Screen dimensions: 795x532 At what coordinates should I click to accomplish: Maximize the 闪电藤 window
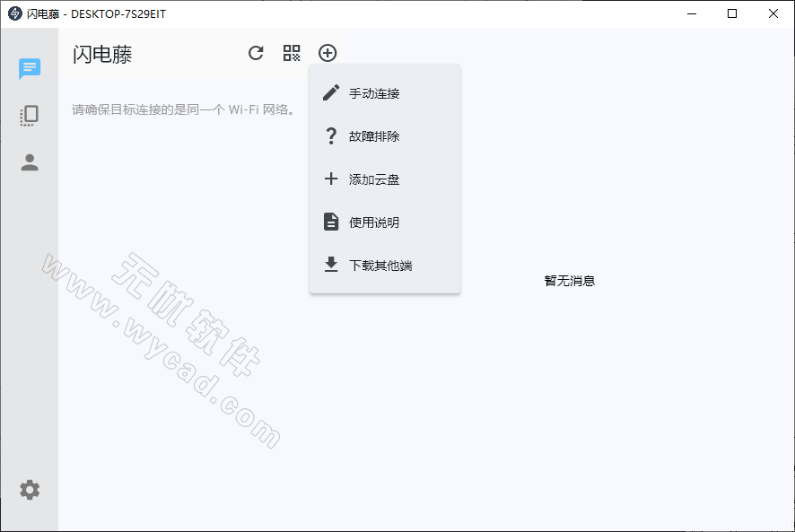coord(732,13)
